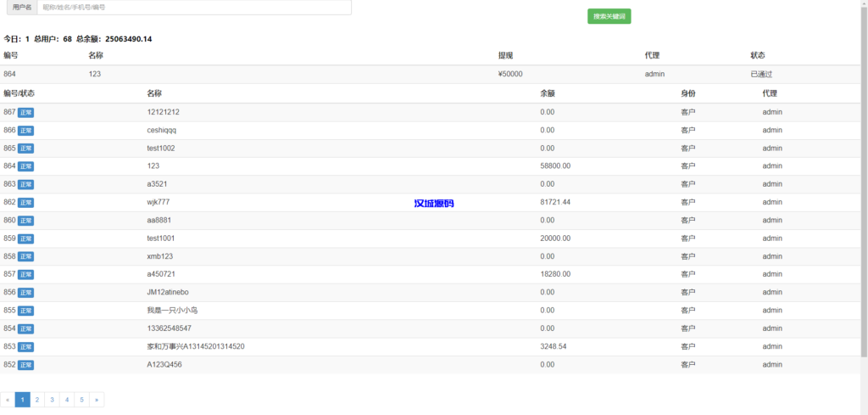
Task: Select the test1001 user name cell
Action: point(161,238)
